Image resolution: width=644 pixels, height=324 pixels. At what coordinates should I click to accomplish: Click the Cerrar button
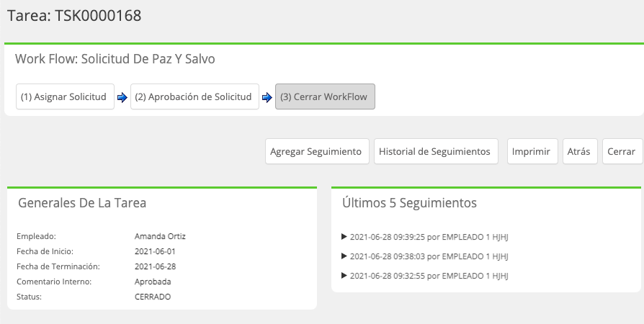coord(622,151)
